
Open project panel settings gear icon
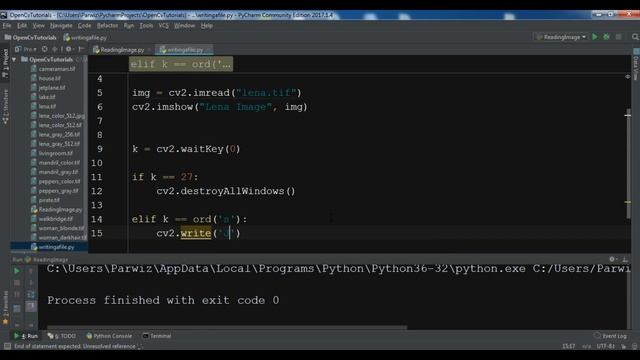click(x=69, y=49)
